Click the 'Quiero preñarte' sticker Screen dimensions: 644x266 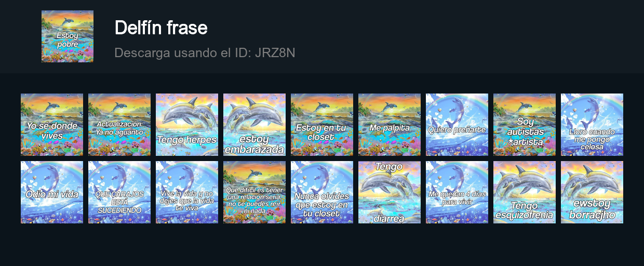[x=457, y=125]
